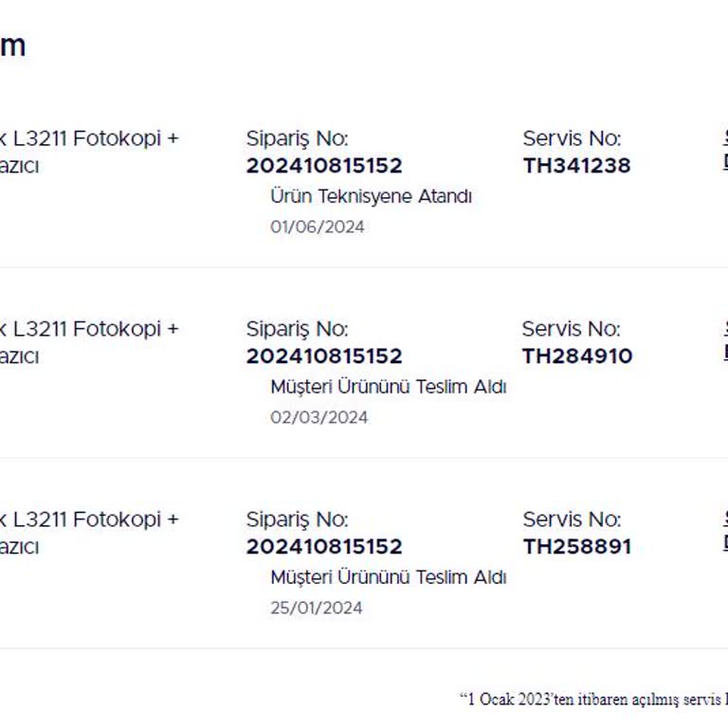Click the status above date 25/01/2024
Viewport: 728px width, 728px height.
click(x=388, y=577)
